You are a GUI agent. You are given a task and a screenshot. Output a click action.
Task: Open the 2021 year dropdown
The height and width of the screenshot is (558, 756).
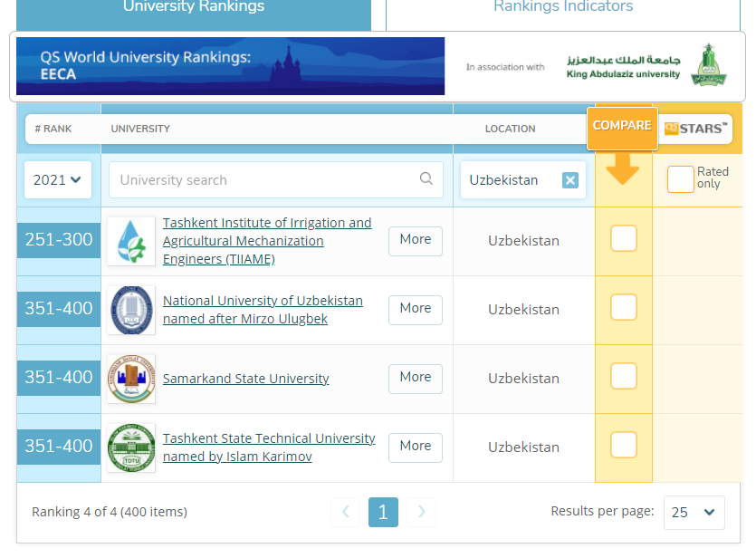click(x=58, y=180)
